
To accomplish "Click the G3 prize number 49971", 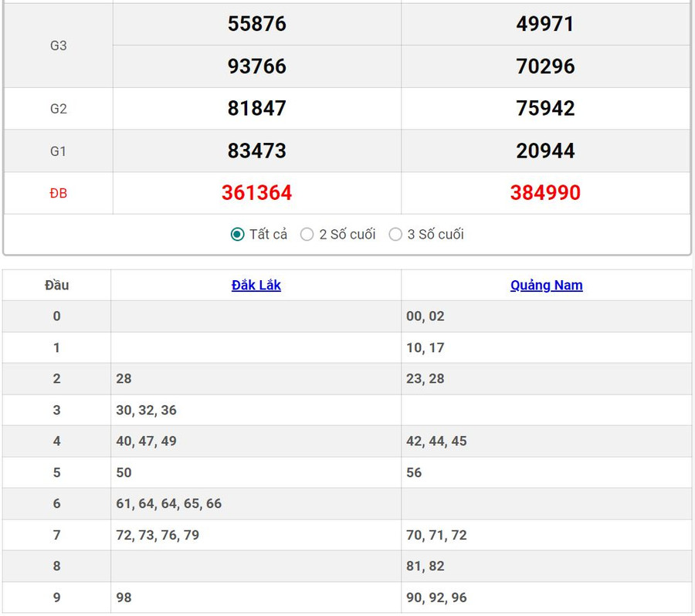I will (545, 24).
